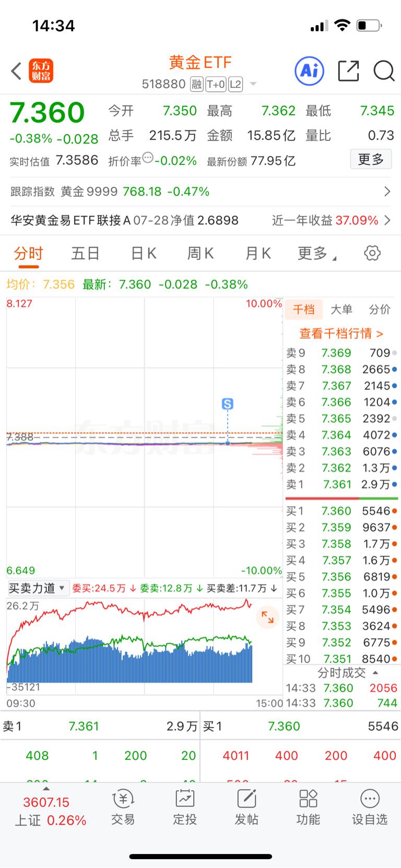Viewport: 401px width, 868px height.
Task: Expand the 上证 index bar arrow
Action: pyautogui.click(x=46, y=789)
